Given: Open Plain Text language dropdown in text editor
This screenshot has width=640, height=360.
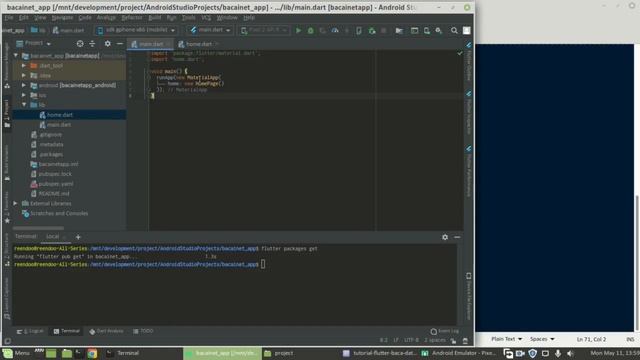Looking at the screenshot, I should coord(507,339).
